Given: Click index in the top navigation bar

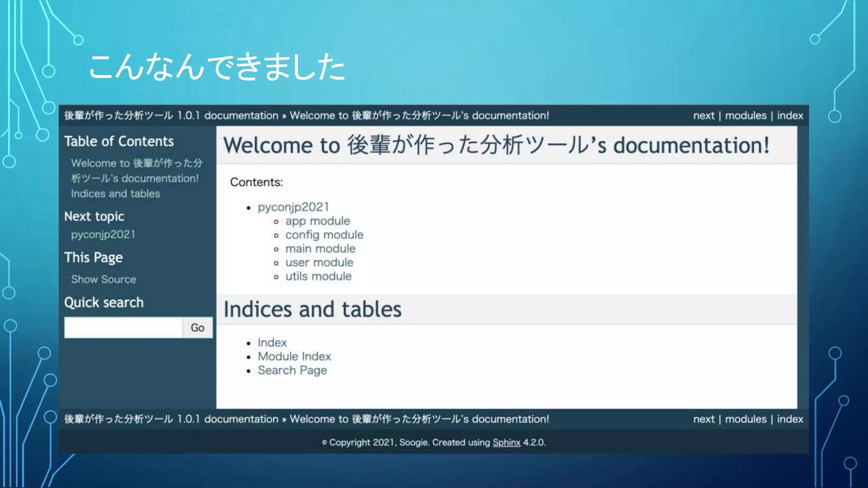Looking at the screenshot, I should pos(790,116).
